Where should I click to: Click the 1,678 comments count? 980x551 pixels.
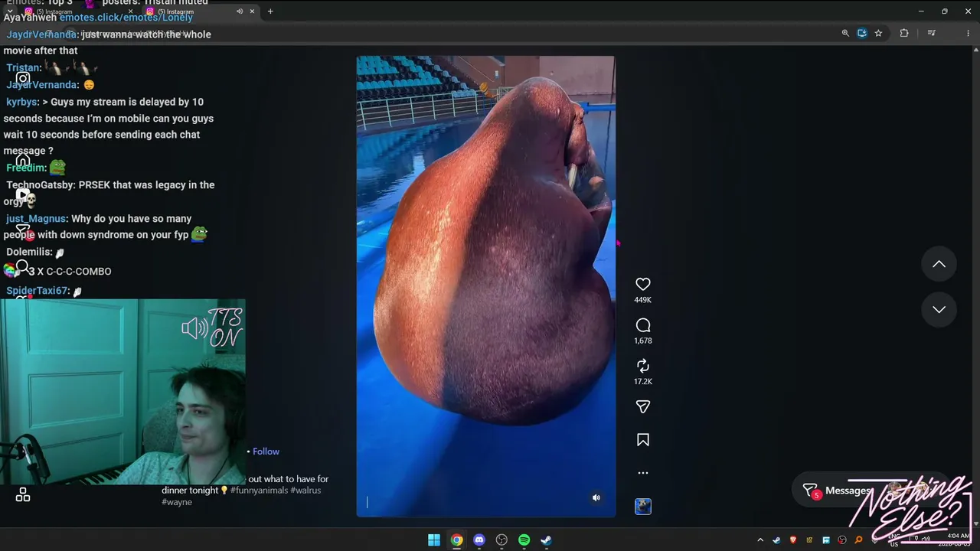(x=643, y=341)
